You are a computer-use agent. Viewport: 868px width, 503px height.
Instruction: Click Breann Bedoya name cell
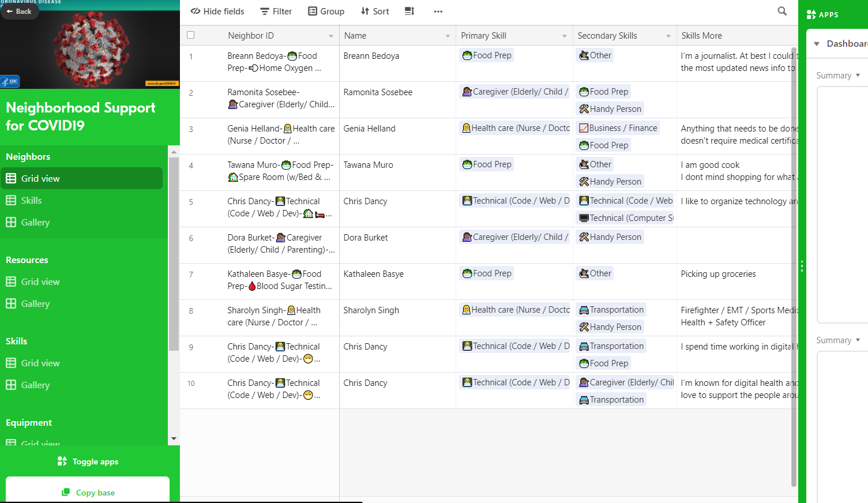pyautogui.click(x=397, y=63)
